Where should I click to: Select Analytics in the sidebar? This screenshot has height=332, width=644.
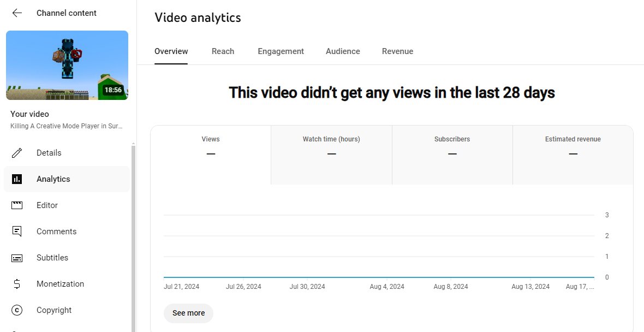tap(67, 179)
